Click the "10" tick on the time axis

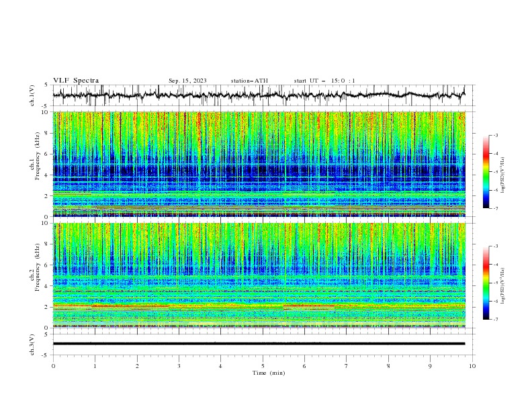pyautogui.click(x=472, y=366)
